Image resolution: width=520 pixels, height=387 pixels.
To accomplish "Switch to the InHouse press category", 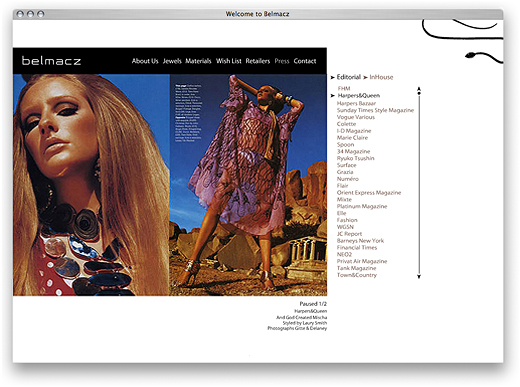I will 381,77.
